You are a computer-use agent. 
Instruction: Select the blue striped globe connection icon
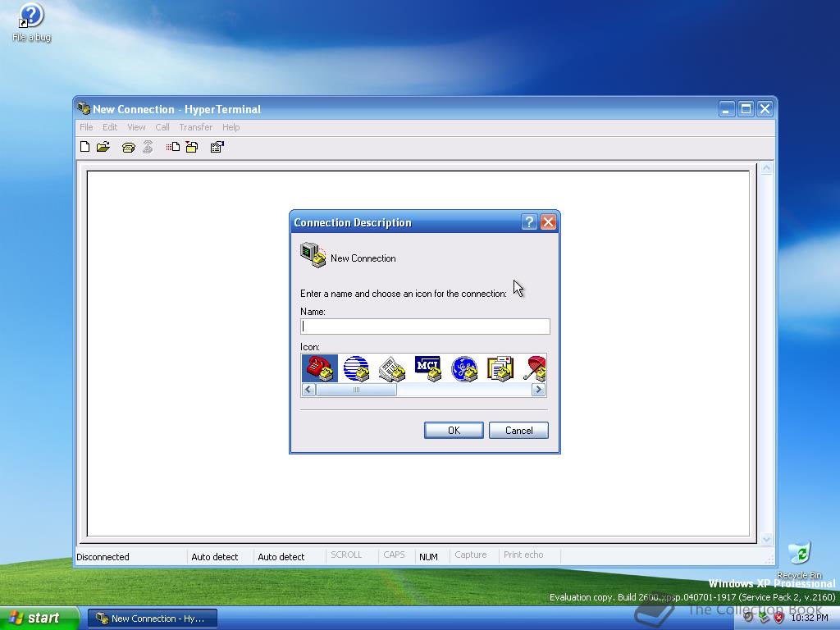[x=356, y=368]
